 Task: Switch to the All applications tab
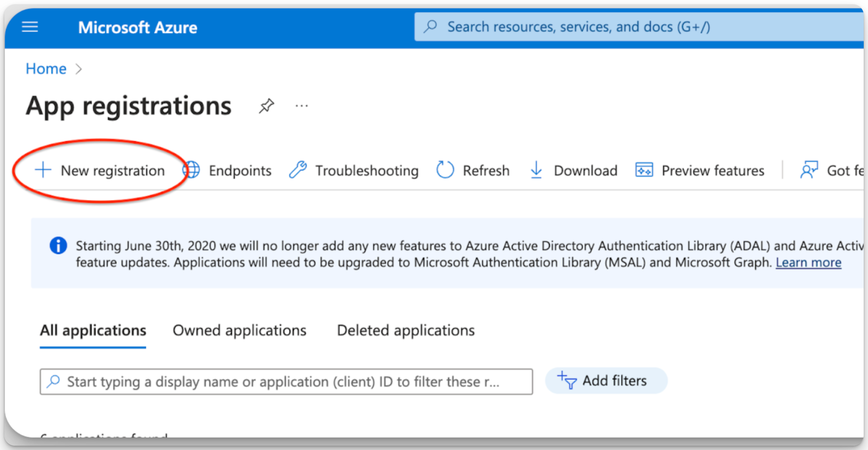[x=93, y=330]
